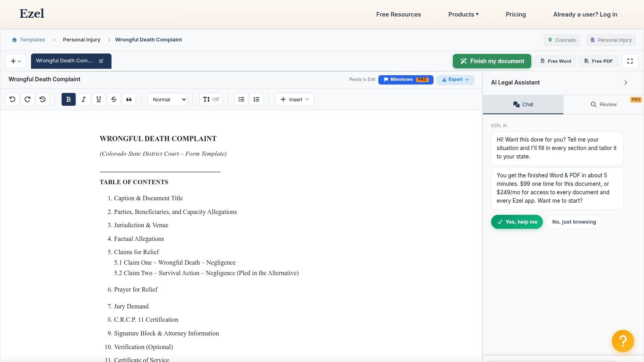Viewport: 644px width, 362px height.
Task: Toggle the text size Off control
Action: tap(211, 99)
